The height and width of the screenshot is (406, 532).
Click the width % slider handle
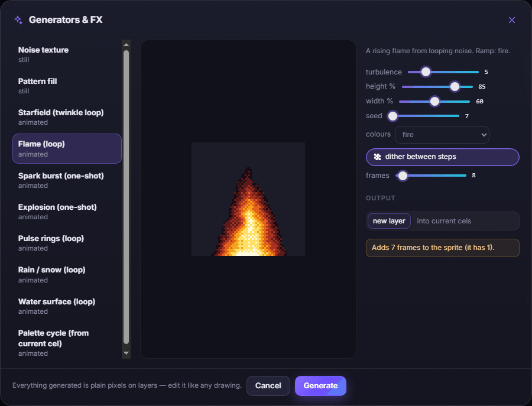tap(434, 102)
